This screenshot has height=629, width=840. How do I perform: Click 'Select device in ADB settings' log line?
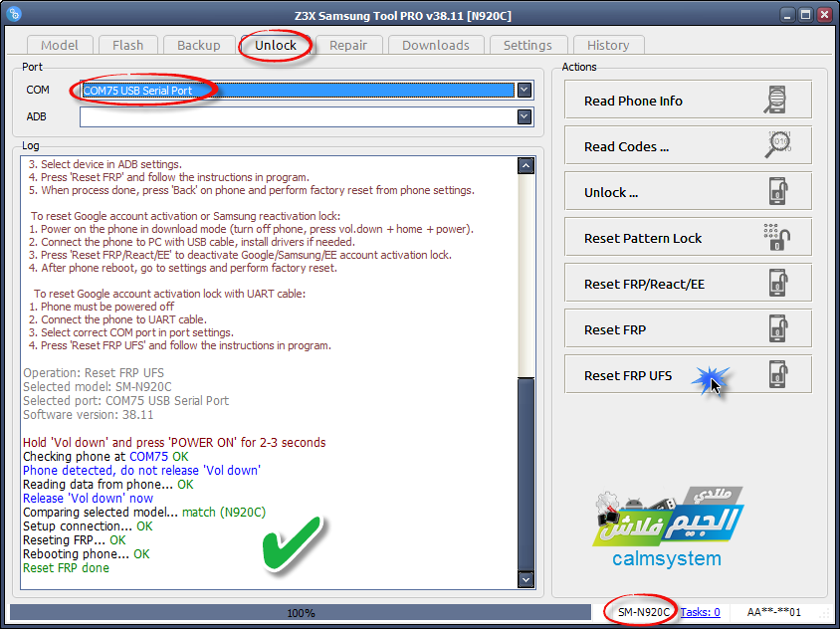105,164
